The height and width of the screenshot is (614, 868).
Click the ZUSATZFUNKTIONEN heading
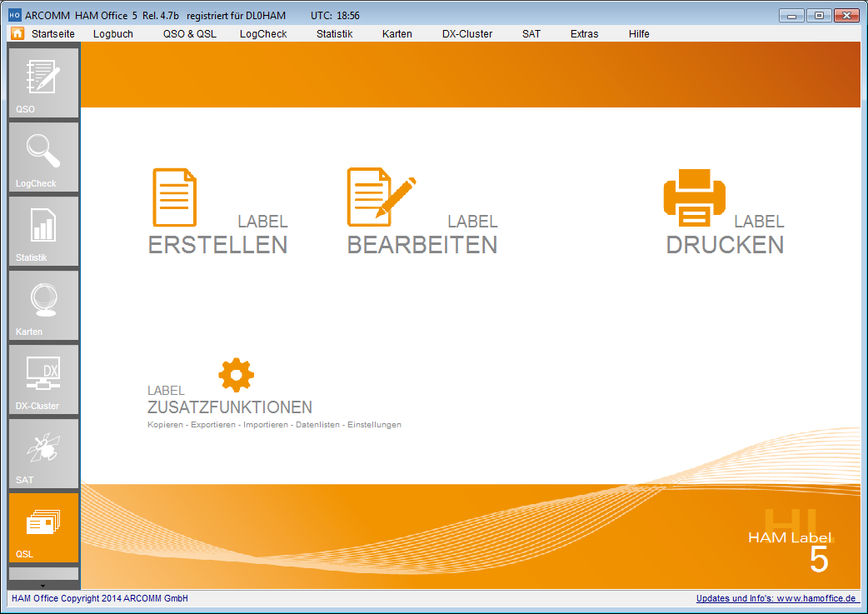point(230,407)
